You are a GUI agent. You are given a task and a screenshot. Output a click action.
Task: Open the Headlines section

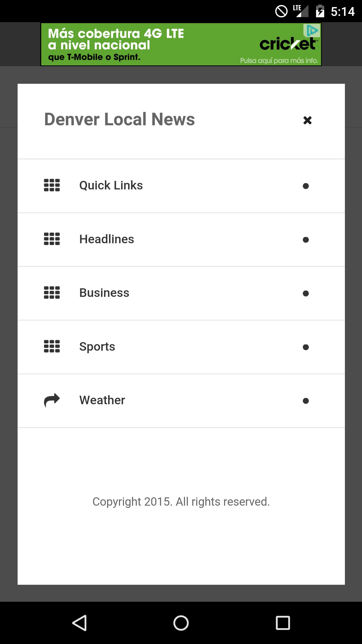coord(107,239)
